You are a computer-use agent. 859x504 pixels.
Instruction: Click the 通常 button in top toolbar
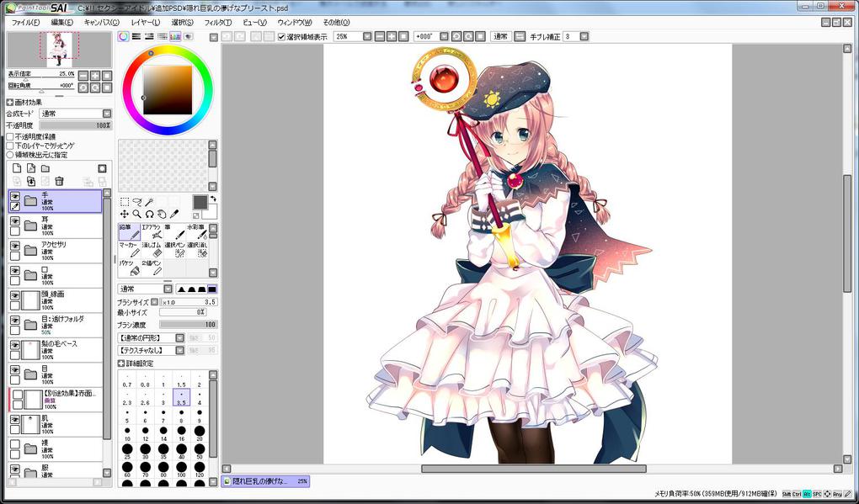point(501,37)
